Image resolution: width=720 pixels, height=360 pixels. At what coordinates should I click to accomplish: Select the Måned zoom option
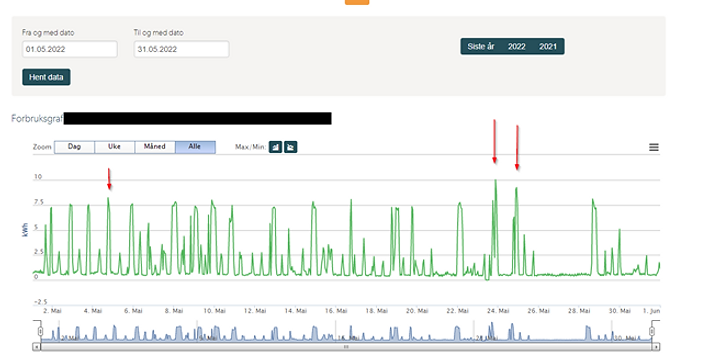point(155,147)
